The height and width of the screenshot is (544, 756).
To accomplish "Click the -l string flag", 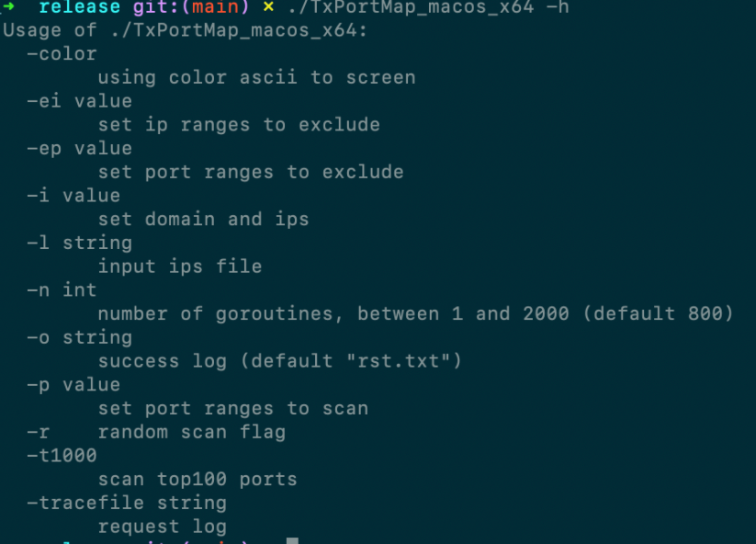I will coord(80,243).
